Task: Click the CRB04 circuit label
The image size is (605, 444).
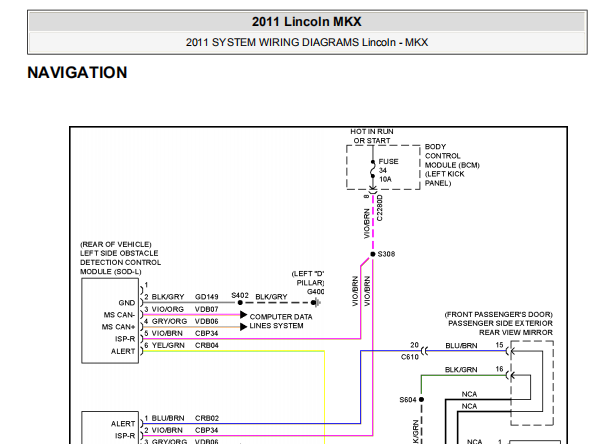Action: (x=206, y=345)
